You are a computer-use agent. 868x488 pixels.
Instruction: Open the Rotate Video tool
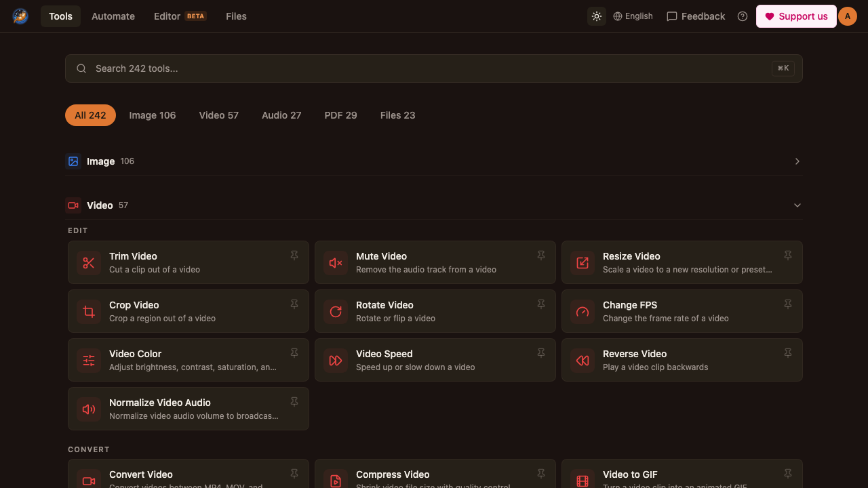(435, 311)
